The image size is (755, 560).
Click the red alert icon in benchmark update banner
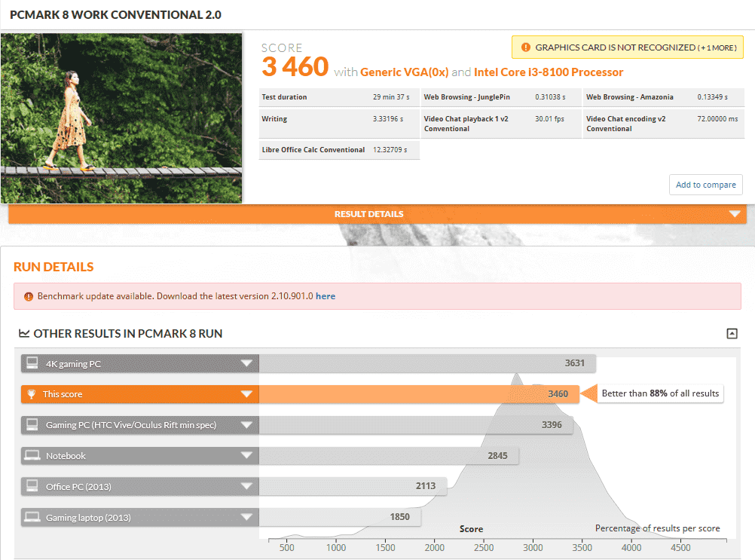click(28, 296)
